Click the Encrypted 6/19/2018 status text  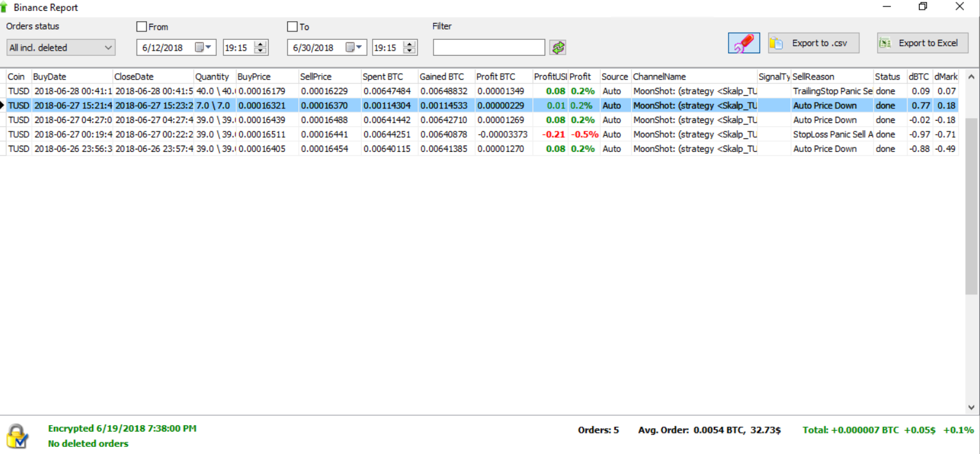(122, 428)
